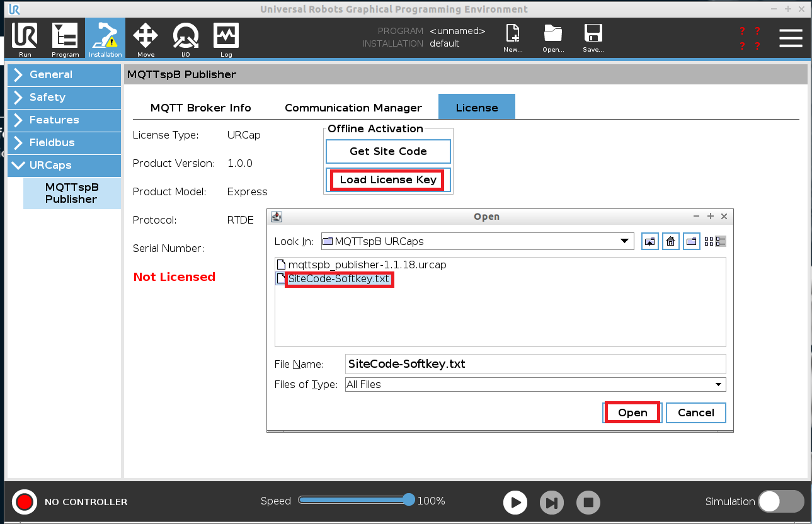Select the MQTTspB Publisher sidebar item
Viewport: 812px width, 524px height.
[72, 193]
